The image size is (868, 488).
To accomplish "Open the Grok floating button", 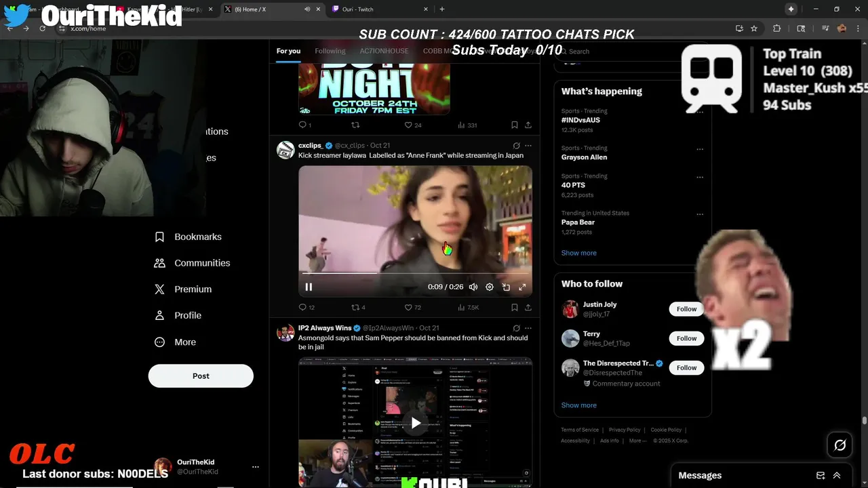I will coord(840,445).
